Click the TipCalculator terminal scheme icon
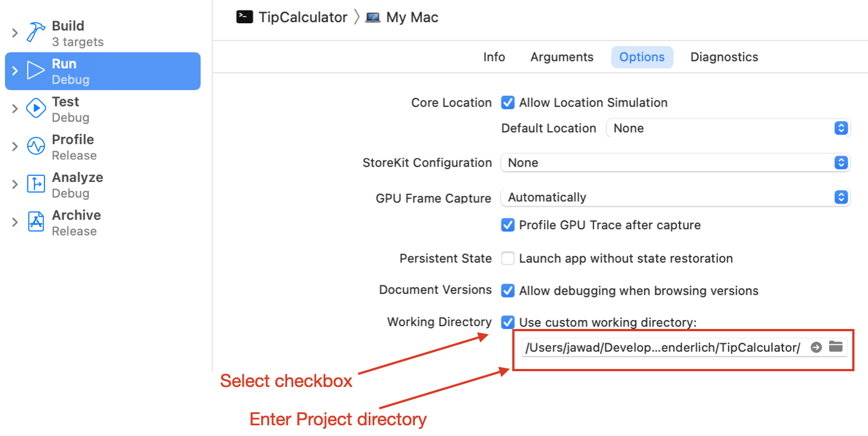 pyautogui.click(x=244, y=17)
